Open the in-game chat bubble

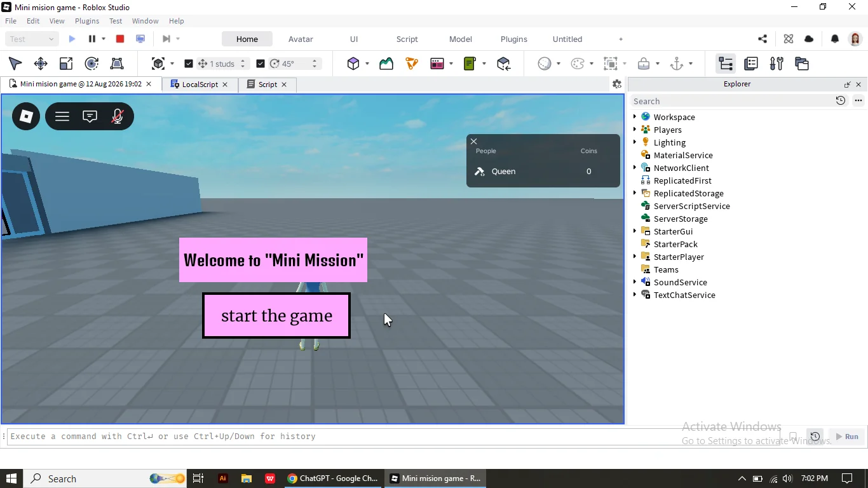click(90, 116)
